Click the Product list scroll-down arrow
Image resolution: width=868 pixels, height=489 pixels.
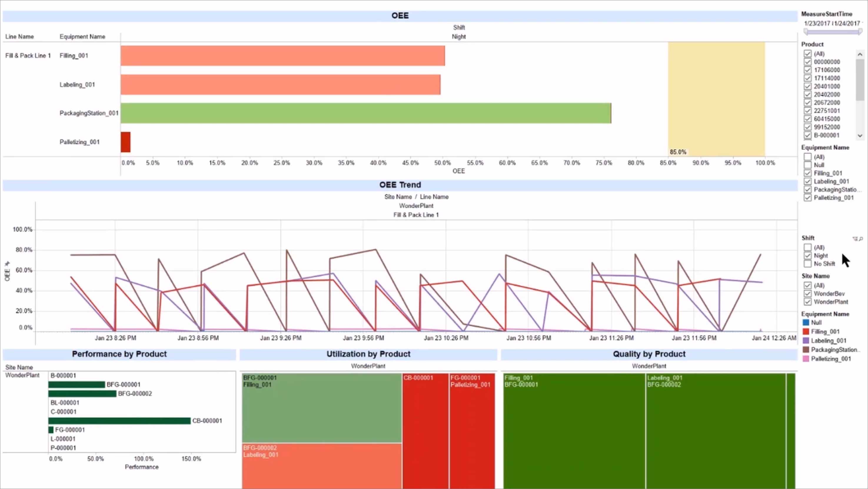(x=860, y=135)
